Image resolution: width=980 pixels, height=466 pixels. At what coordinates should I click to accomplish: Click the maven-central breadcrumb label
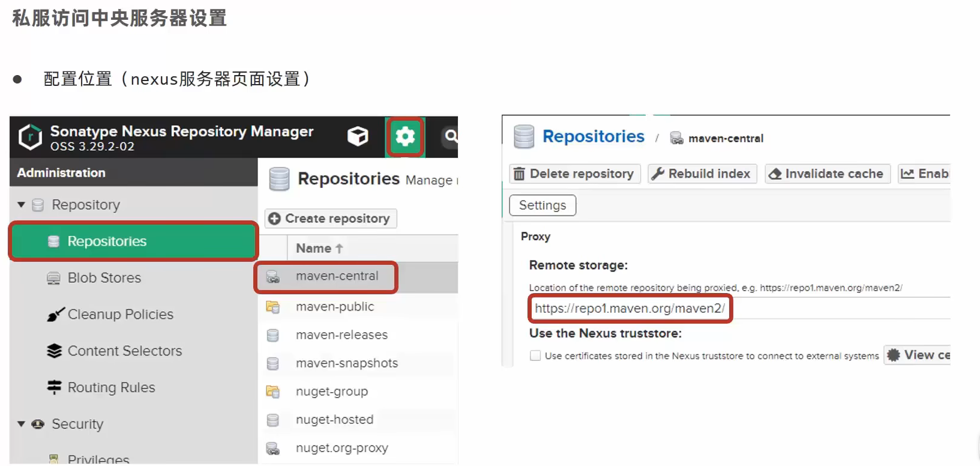pos(726,139)
